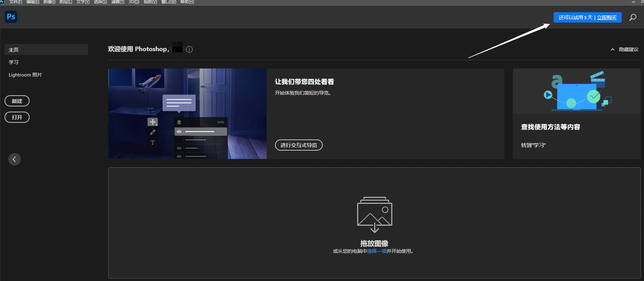Viewport: 644px width, 281px height.
Task: Open the 选择(S) menu
Action: [100, 2]
